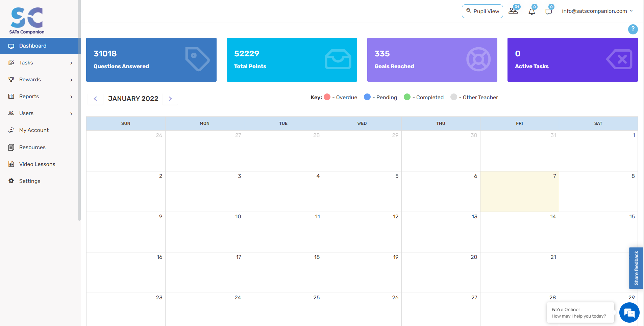Open the Active Tasks card
The width and height of the screenshot is (644, 326).
click(x=573, y=60)
